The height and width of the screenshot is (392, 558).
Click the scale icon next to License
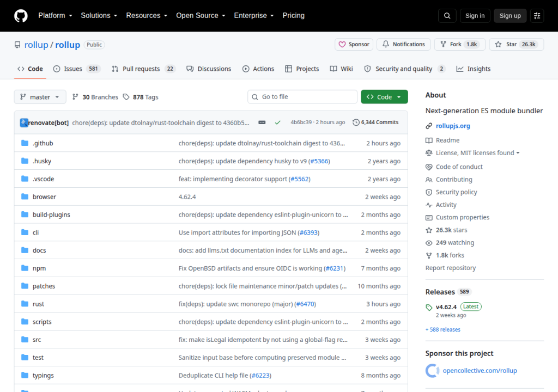click(x=429, y=153)
